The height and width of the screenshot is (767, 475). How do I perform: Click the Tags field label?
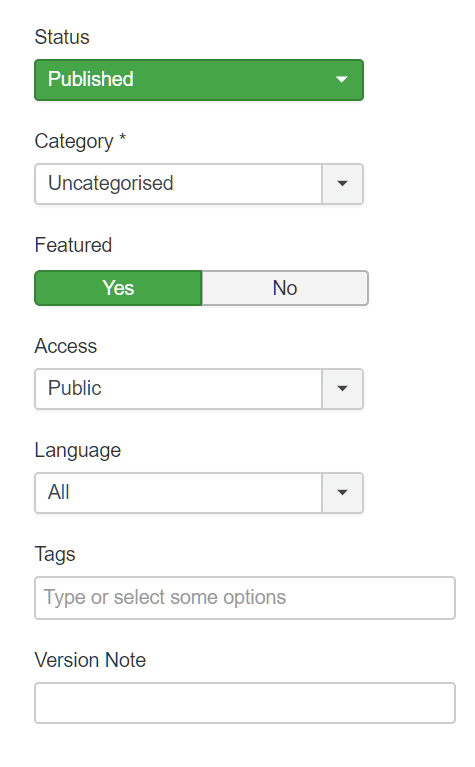pos(55,555)
